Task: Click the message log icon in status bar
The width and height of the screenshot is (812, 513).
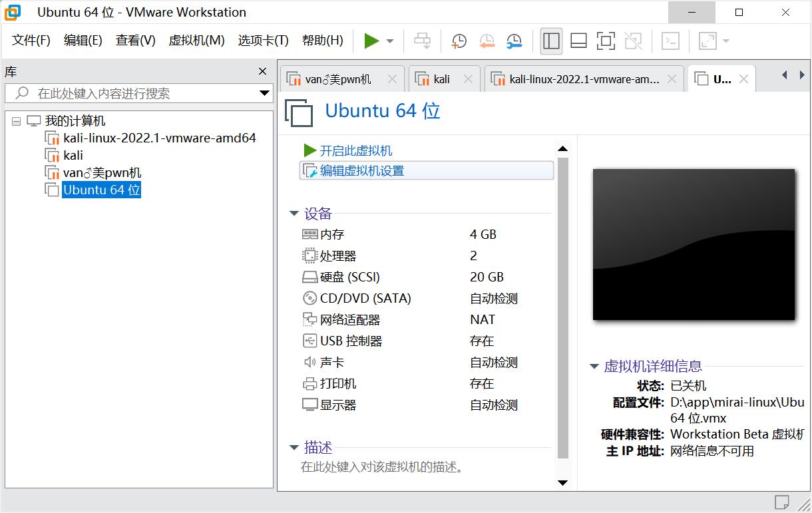Action: tap(781, 501)
